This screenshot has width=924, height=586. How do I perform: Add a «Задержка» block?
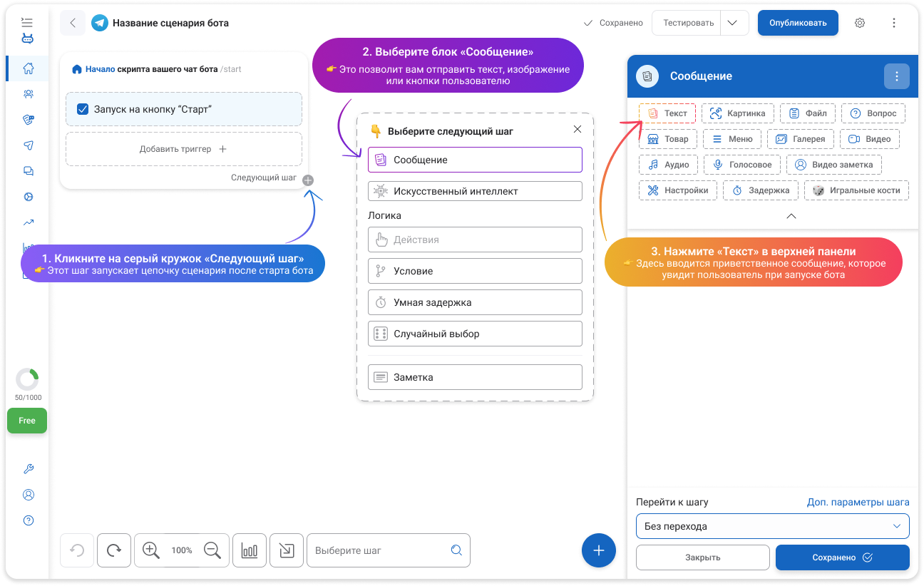(x=761, y=190)
